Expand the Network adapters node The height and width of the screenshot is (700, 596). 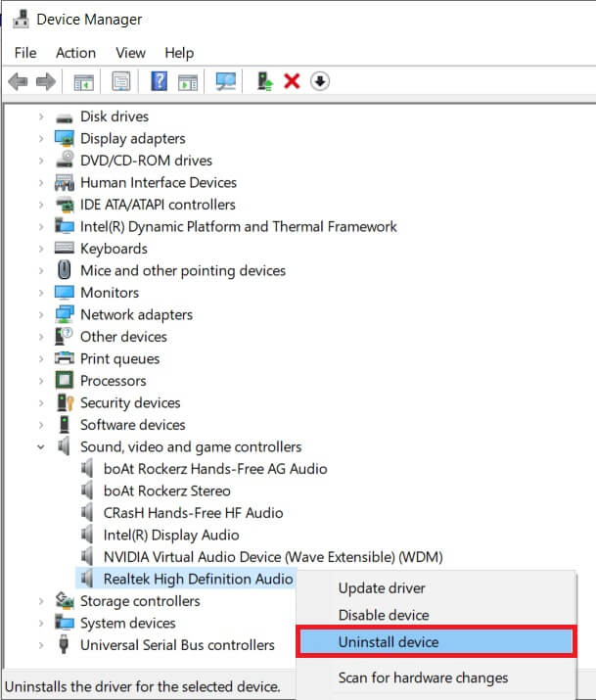[41, 314]
